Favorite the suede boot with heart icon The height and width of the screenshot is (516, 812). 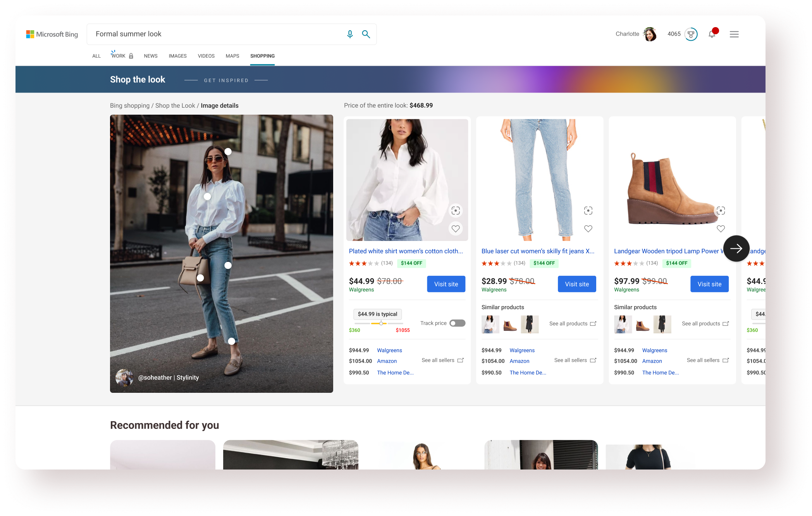click(721, 229)
